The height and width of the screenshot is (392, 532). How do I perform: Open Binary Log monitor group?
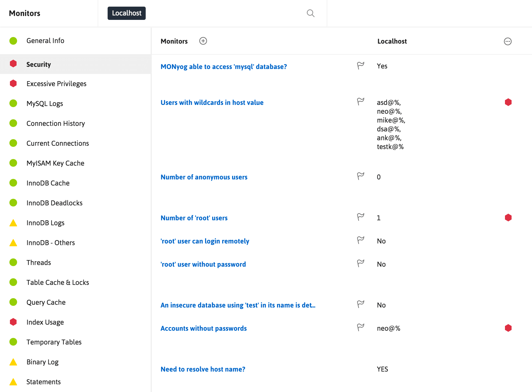(42, 362)
